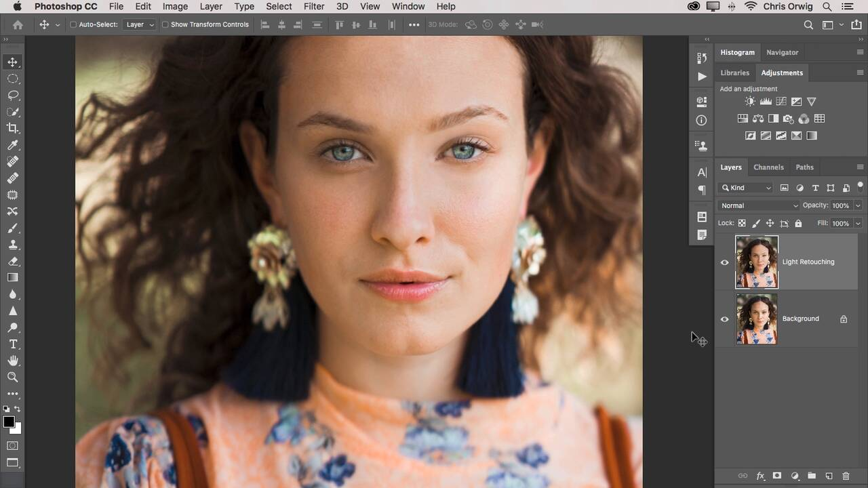Viewport: 868px width, 488px height.
Task: Click the search icon in options bar
Action: (808, 25)
